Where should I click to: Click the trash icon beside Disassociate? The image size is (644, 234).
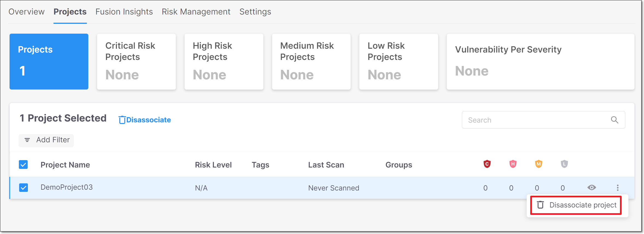(122, 120)
